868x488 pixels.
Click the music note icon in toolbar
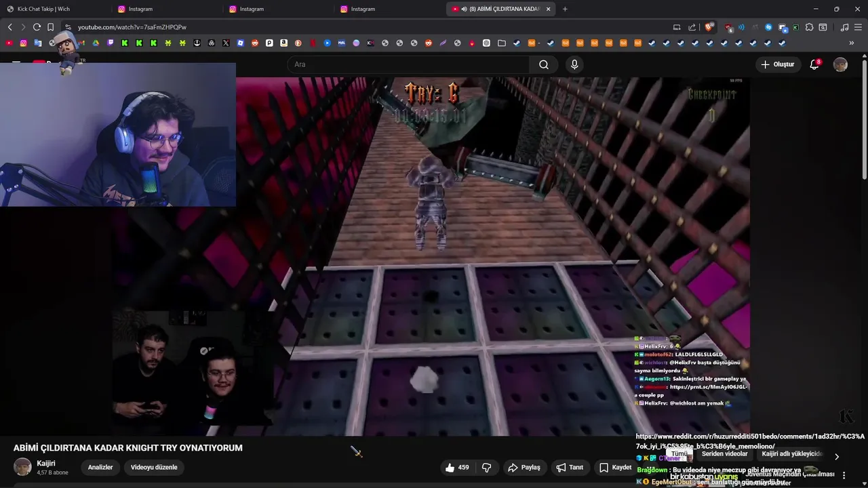click(x=844, y=27)
